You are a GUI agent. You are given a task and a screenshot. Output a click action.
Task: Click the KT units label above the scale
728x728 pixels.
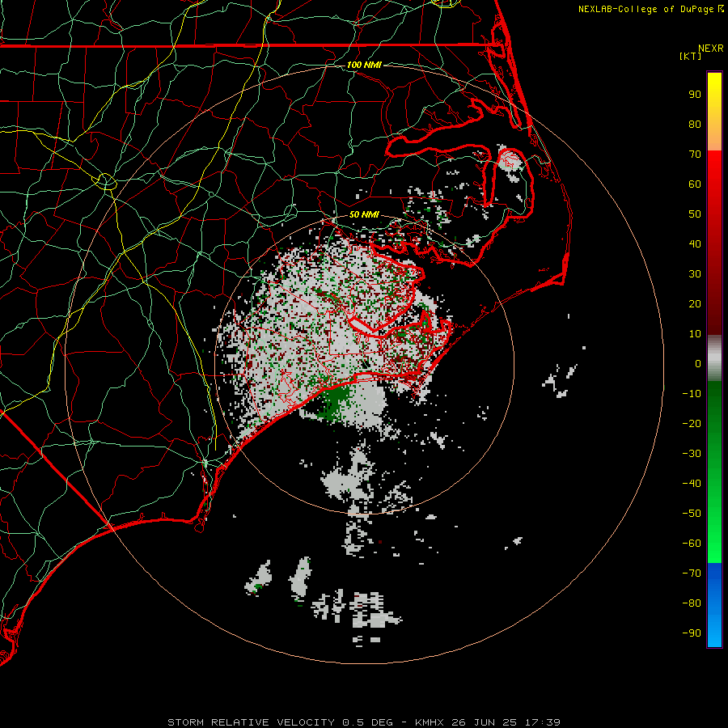(x=691, y=56)
